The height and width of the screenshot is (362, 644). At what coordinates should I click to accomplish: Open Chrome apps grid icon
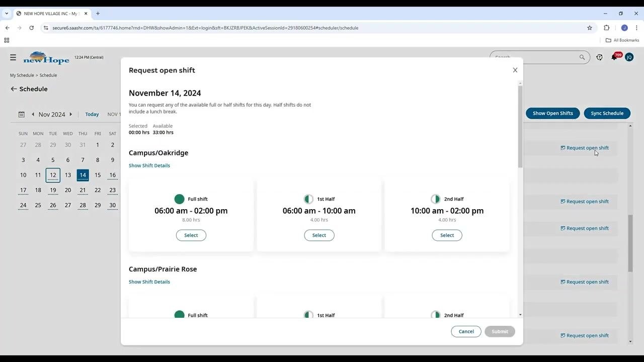point(7,40)
